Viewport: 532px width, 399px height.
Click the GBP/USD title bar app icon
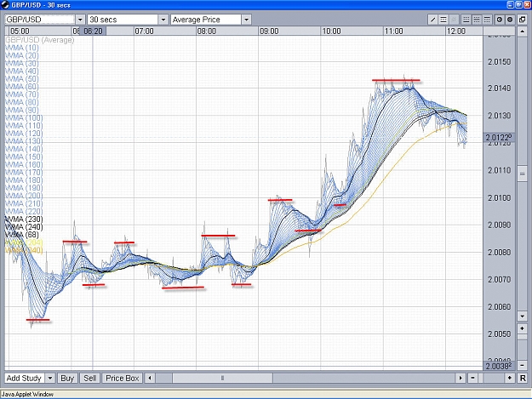[x=5, y=5]
